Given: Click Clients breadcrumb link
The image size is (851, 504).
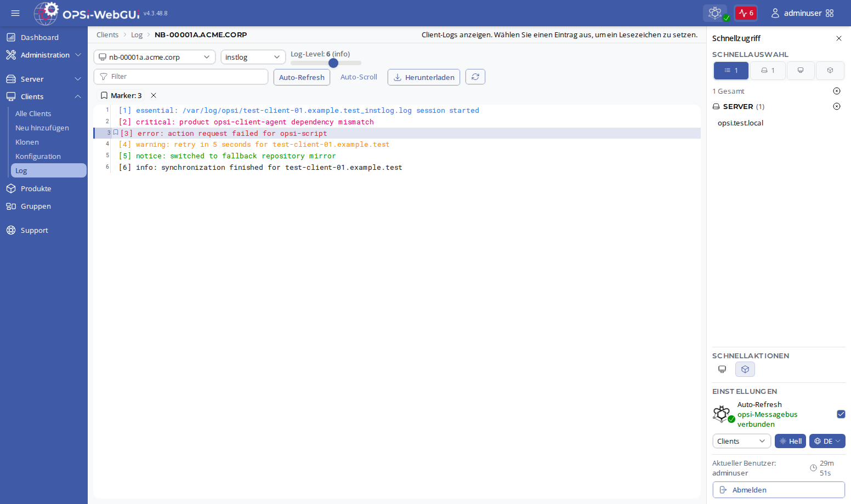Looking at the screenshot, I should pos(107,35).
